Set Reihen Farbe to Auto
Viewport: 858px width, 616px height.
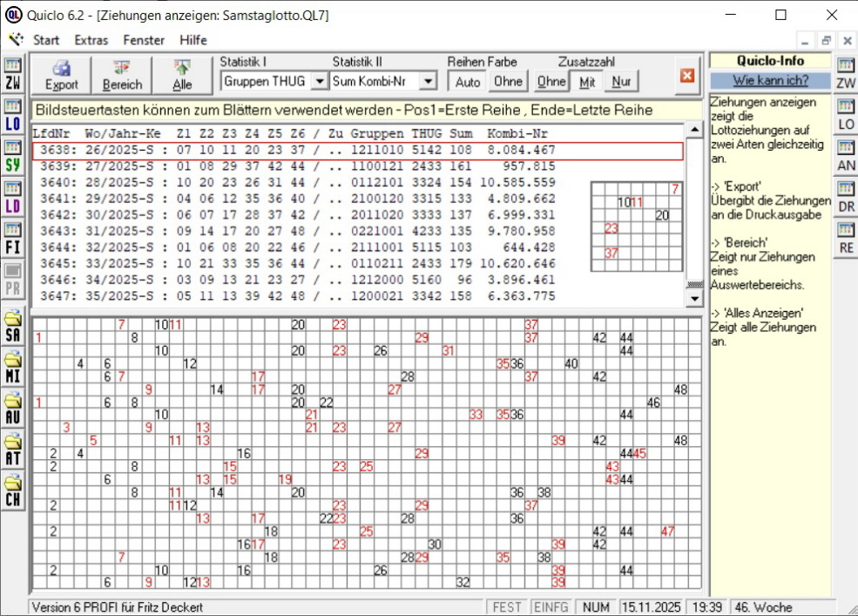pos(468,82)
